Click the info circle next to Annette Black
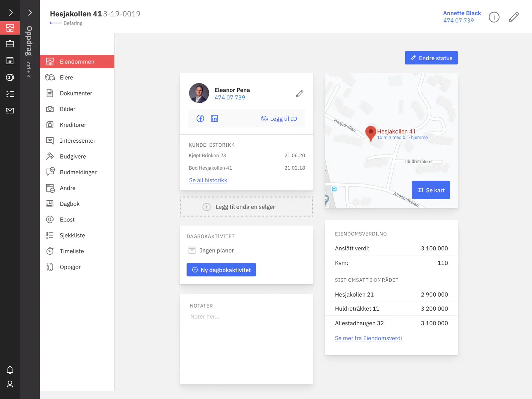 point(494,17)
